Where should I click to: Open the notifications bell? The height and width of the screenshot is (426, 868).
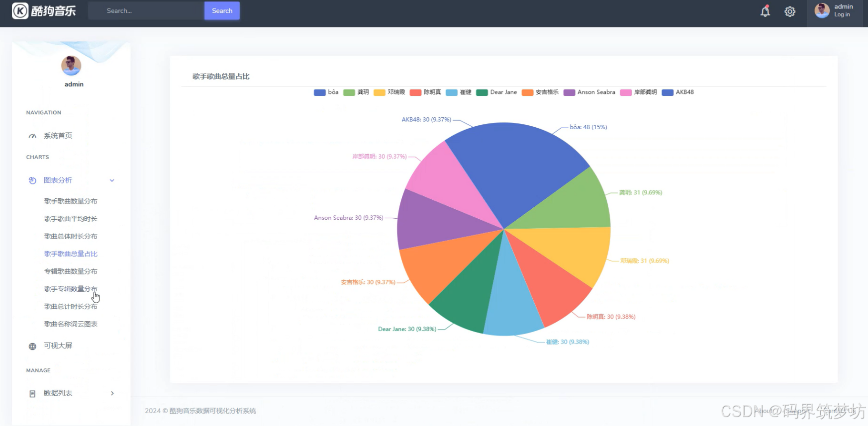pos(765,11)
